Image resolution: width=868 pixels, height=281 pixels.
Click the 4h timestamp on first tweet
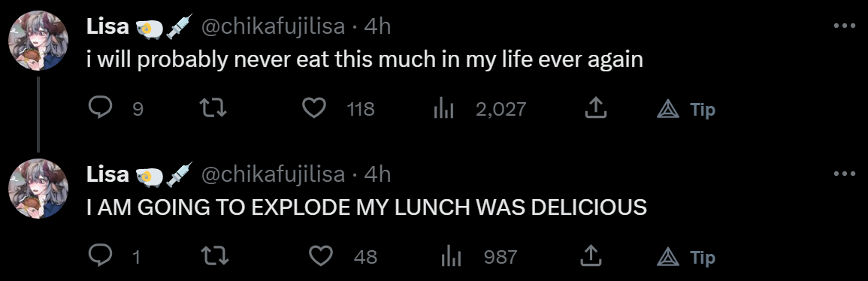(x=377, y=26)
